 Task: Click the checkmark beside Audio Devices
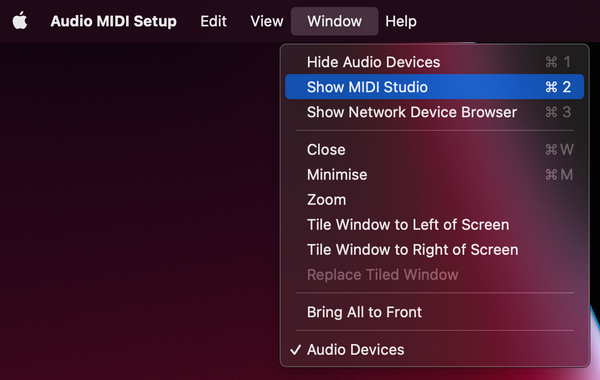tap(295, 349)
